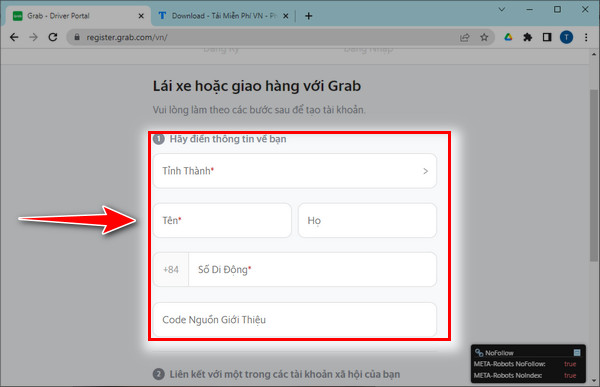Image resolution: width=600 pixels, height=387 pixels.
Task: Click the vertical page scrollbar thumb
Action: coord(593,176)
